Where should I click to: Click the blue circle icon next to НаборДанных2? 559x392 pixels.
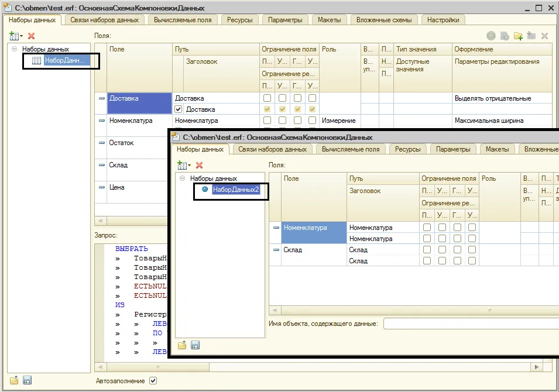[205, 189]
